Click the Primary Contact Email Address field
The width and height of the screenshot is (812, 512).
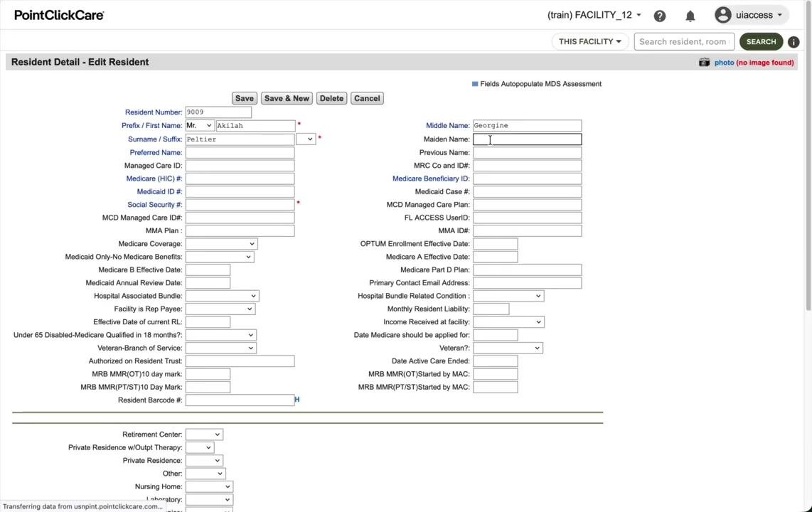click(x=527, y=282)
